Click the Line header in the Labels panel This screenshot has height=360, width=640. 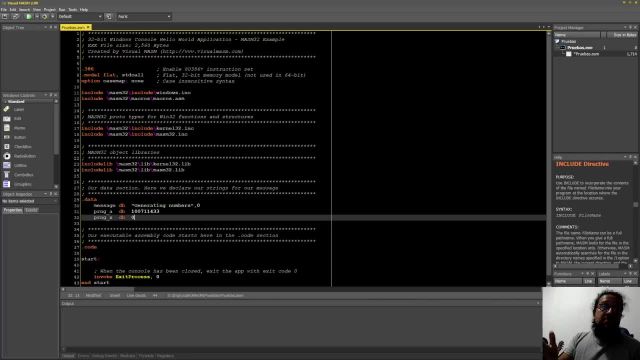[629, 281]
